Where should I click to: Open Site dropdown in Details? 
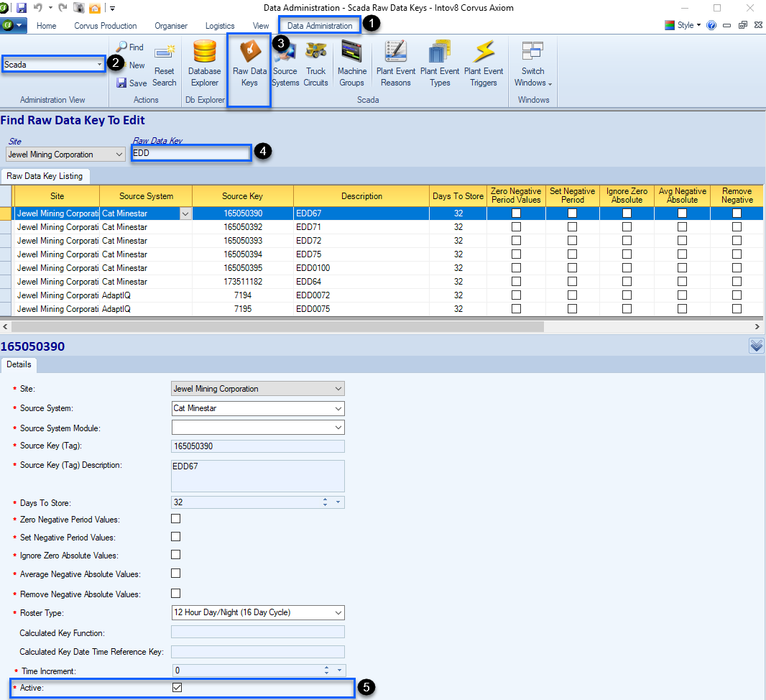pyautogui.click(x=338, y=389)
